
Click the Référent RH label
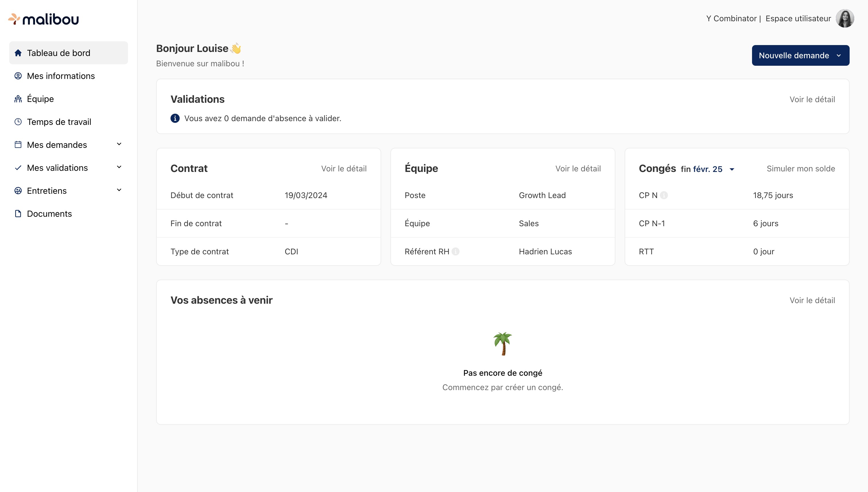[427, 251]
